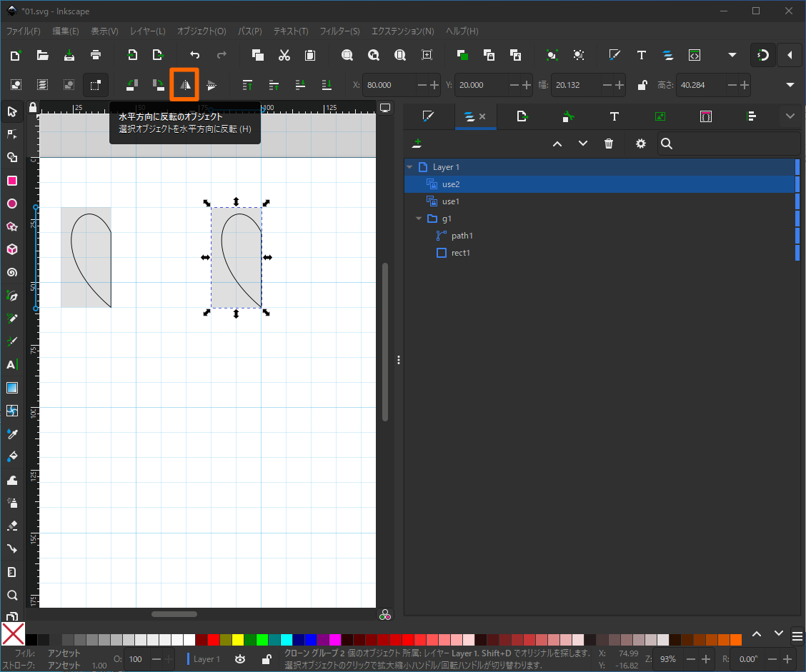Select the Text tool in toolbox
Screen dimensions: 806x672
[x=12, y=365]
